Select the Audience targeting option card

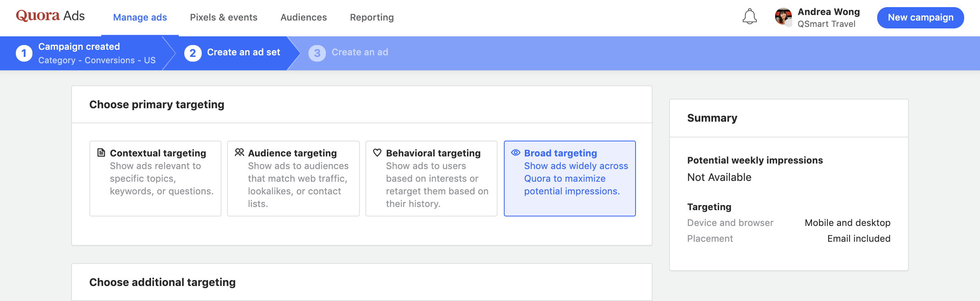pyautogui.click(x=293, y=179)
